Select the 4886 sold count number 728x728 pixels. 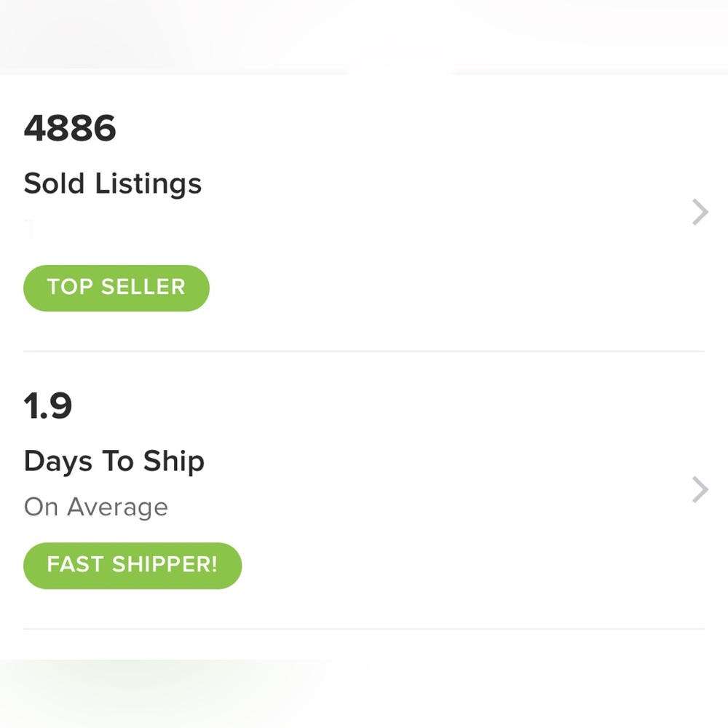pos(70,128)
